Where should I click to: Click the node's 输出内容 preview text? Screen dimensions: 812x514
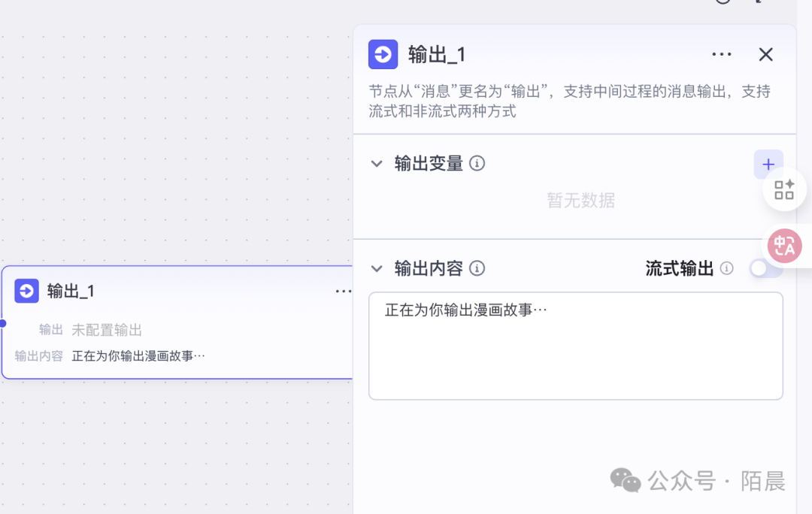tap(138, 355)
